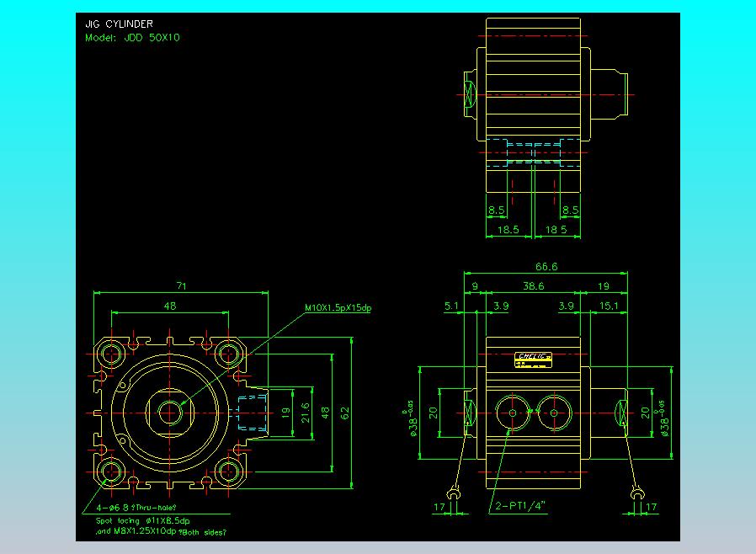Click the JIG CYLINDER title text
This screenshot has height=554, width=756.
(x=119, y=24)
